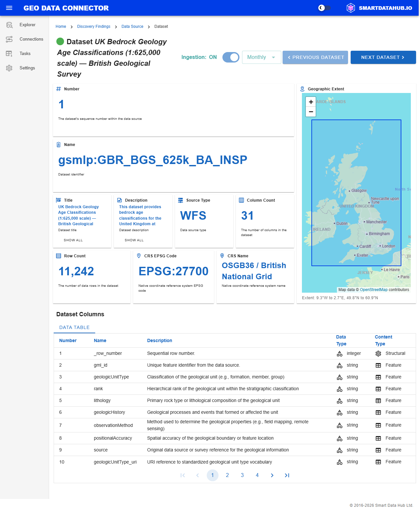Click the CRS EPSG Code pin icon

pyautogui.click(x=139, y=256)
